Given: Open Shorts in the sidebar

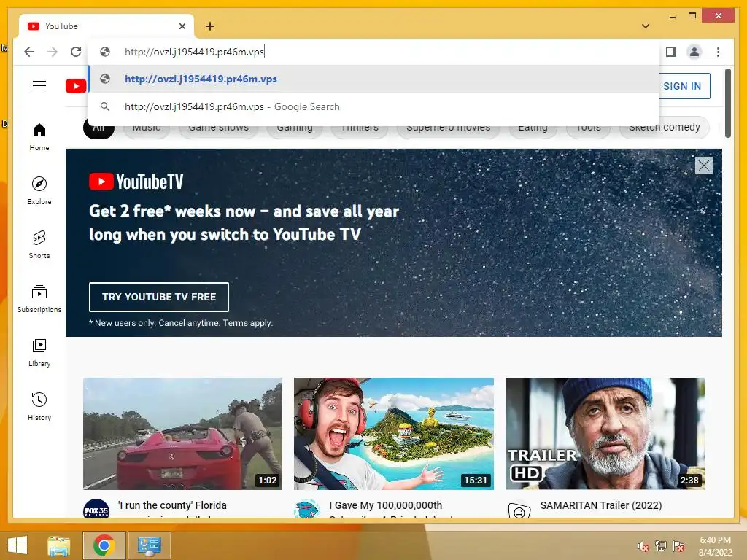Looking at the screenshot, I should (39, 245).
